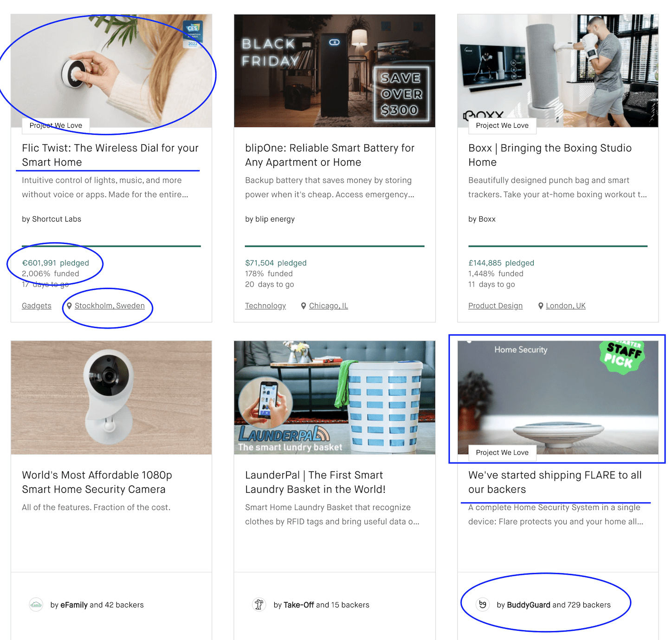Click the blipOne funding progress bar
The height and width of the screenshot is (640, 672).
click(335, 246)
